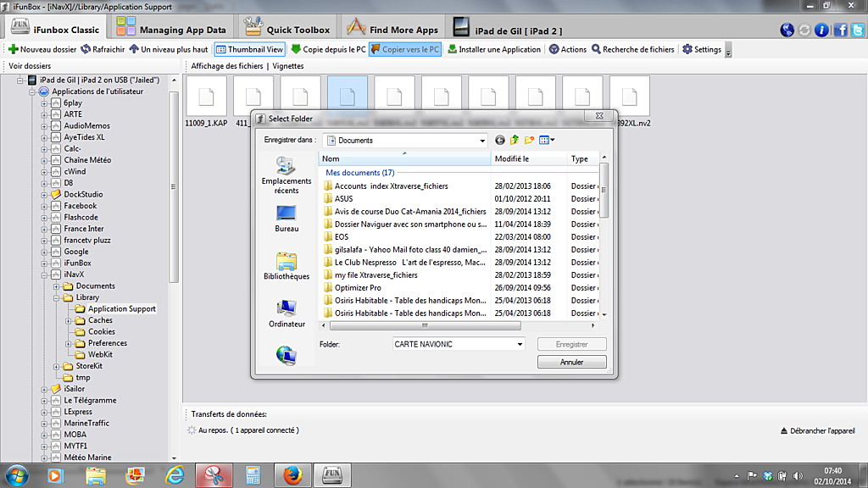Select the network globe place icon
The image size is (868, 488).
click(287, 355)
